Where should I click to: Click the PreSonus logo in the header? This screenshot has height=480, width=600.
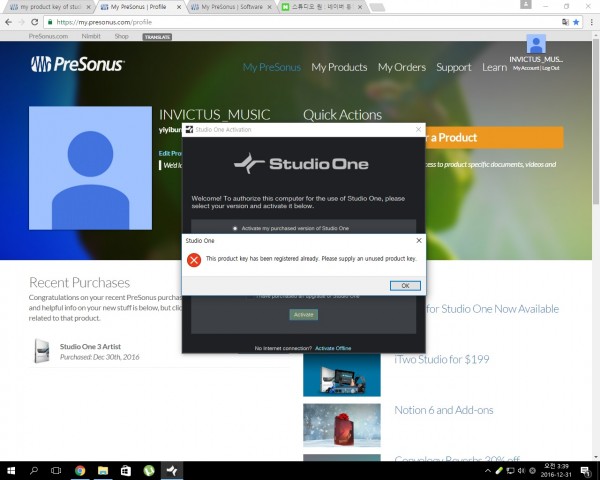point(76,65)
